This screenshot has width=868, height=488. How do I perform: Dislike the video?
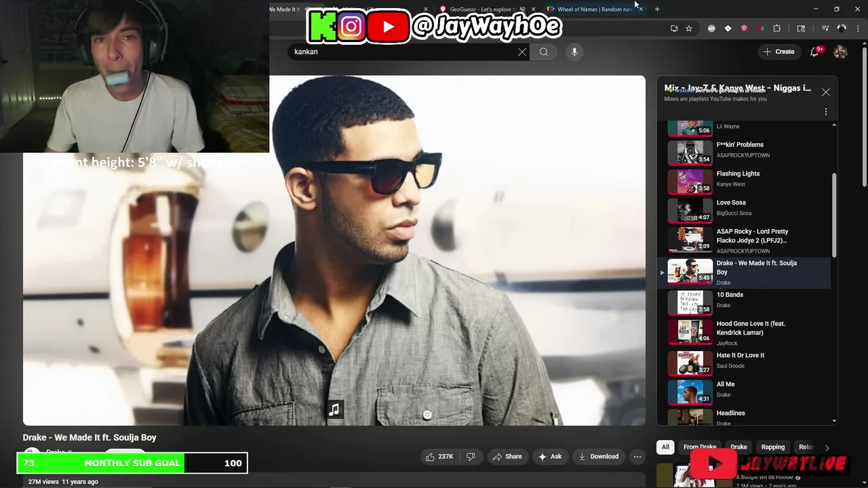[x=471, y=457]
